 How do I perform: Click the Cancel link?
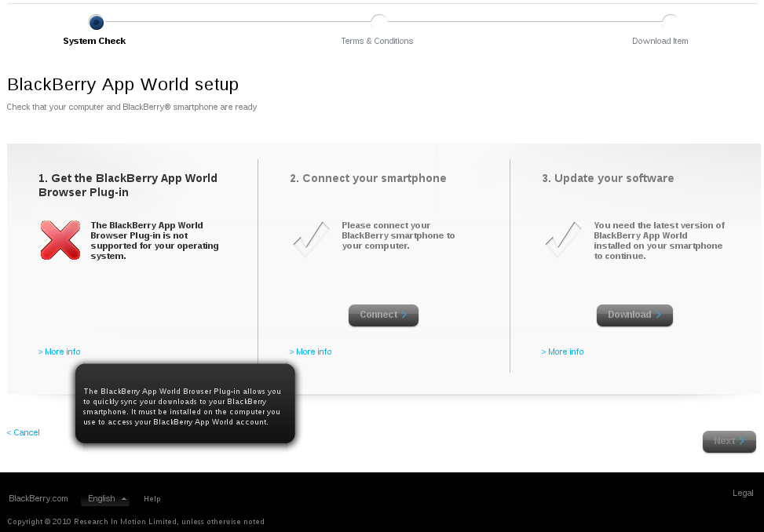tap(24, 432)
